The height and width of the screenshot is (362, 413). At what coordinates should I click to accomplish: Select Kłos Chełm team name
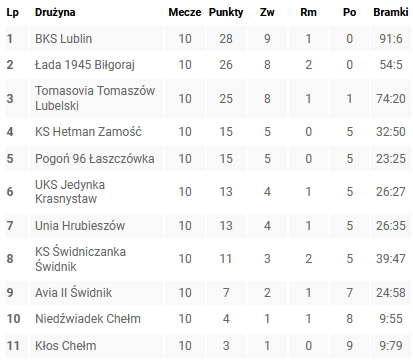pos(66,346)
